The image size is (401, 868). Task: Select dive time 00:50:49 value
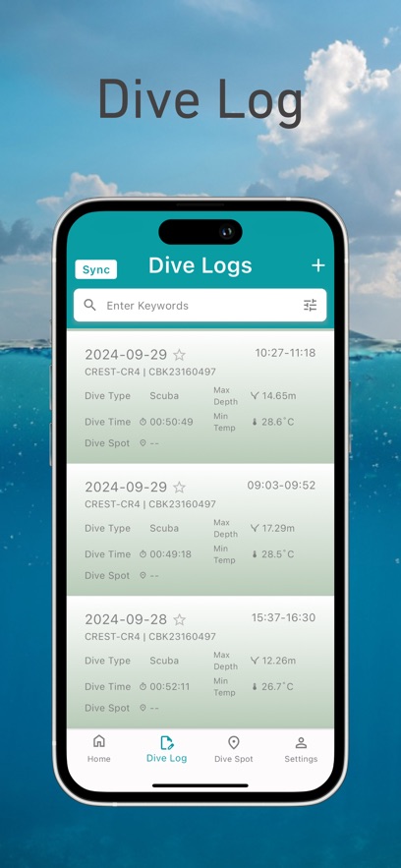click(x=171, y=422)
